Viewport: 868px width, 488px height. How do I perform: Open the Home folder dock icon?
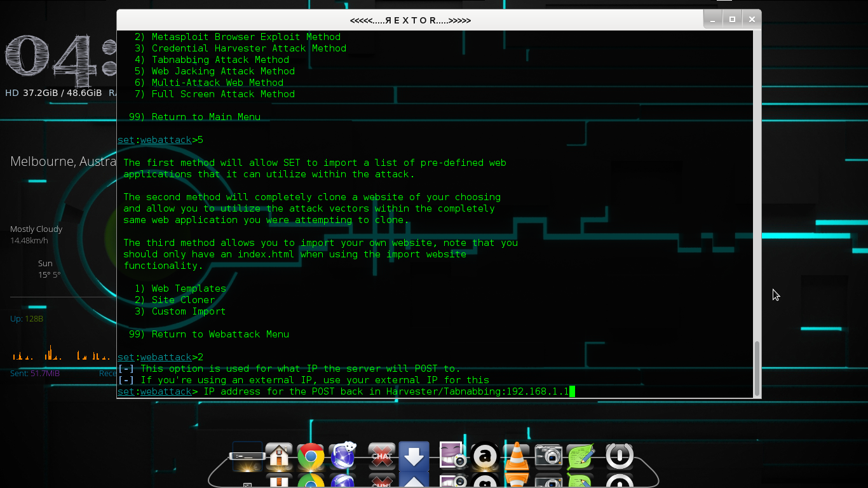point(279,456)
